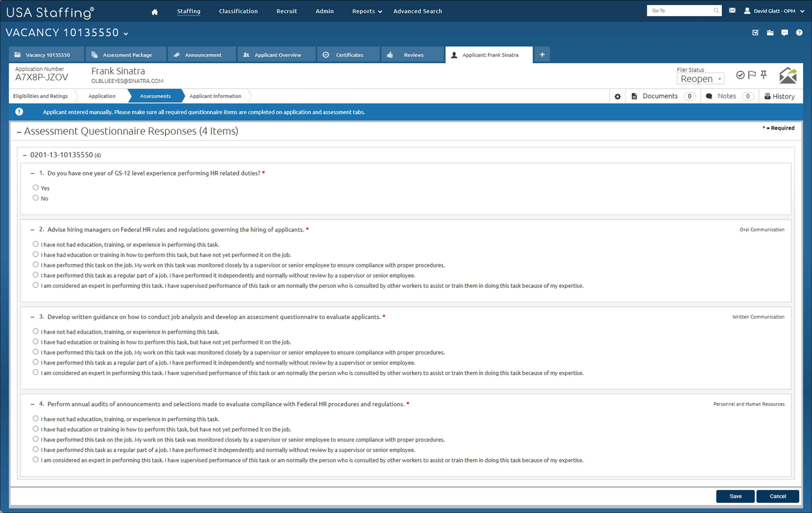Click the 'Oral Communication' competency label
This screenshot has height=513, width=812.
(x=762, y=229)
